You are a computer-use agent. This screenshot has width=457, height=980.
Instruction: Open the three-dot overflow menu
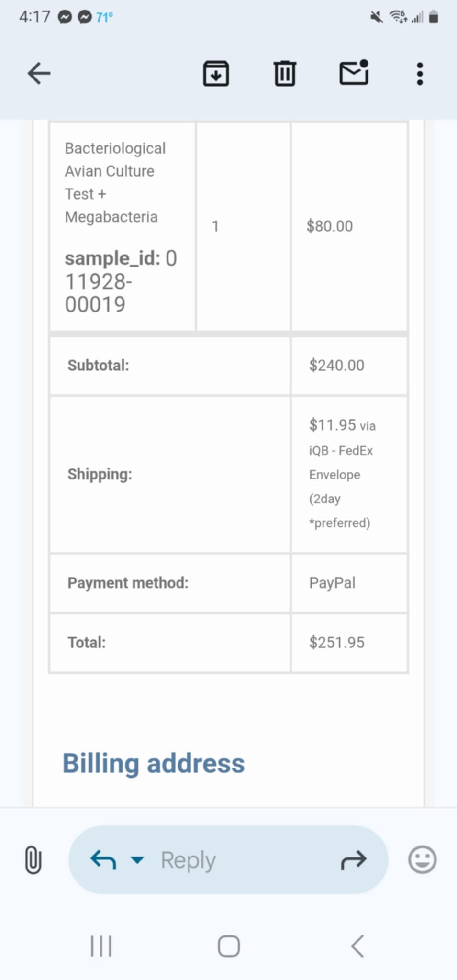[x=420, y=74]
